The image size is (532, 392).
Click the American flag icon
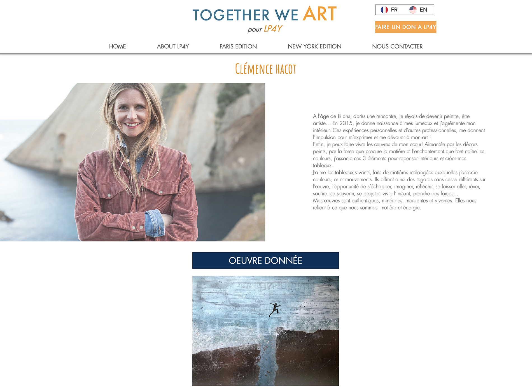point(413,10)
